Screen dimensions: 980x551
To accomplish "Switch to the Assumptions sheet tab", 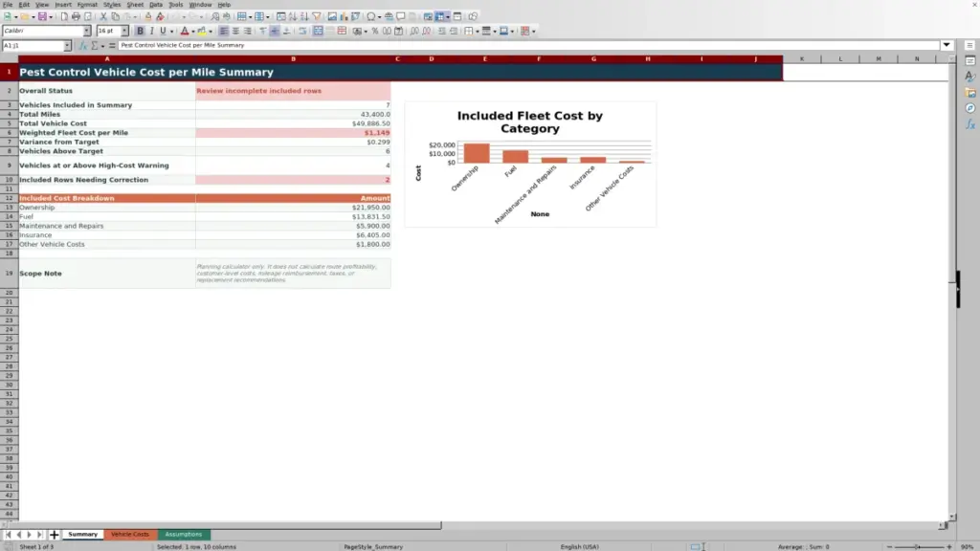I will (x=183, y=534).
